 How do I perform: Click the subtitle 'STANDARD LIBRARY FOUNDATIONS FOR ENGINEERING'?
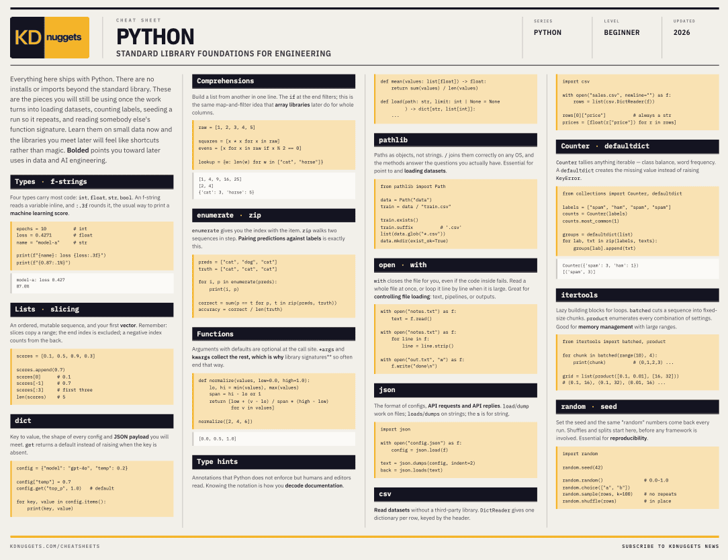pos(224,54)
